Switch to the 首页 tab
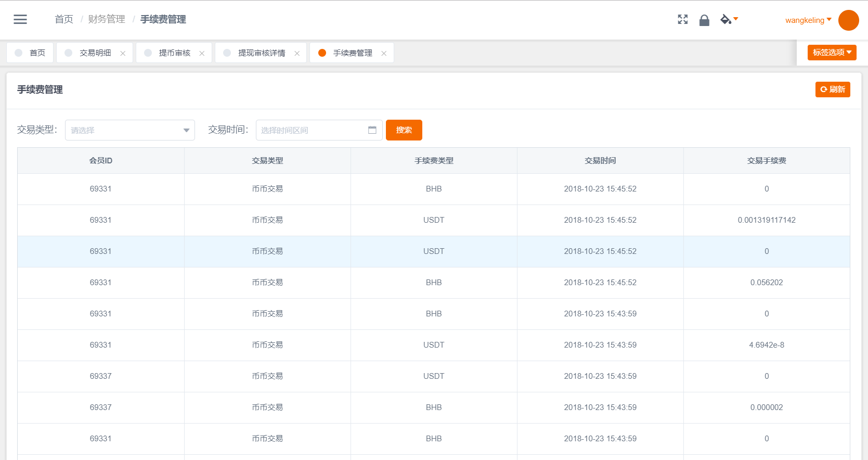Image resolution: width=868 pixels, height=460 pixels. coord(30,53)
